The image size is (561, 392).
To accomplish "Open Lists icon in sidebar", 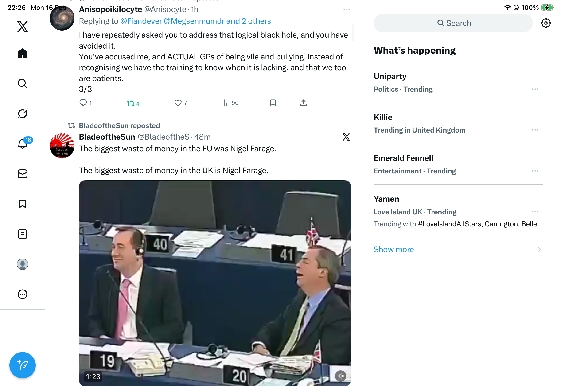I will (23, 234).
